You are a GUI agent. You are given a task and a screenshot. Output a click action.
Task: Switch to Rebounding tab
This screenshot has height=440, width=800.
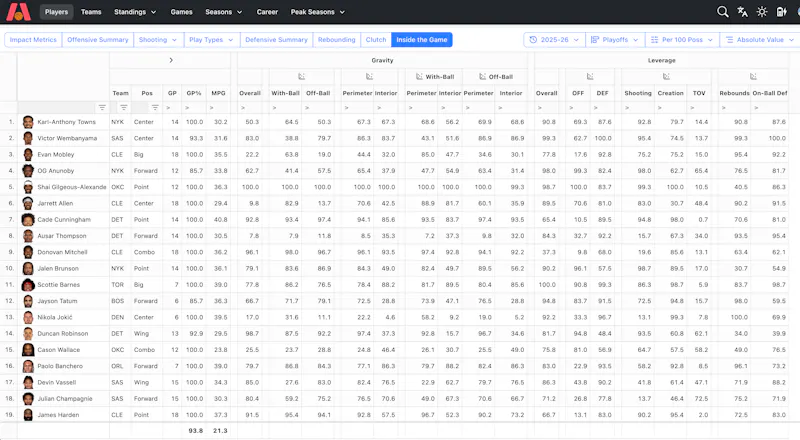(x=337, y=40)
